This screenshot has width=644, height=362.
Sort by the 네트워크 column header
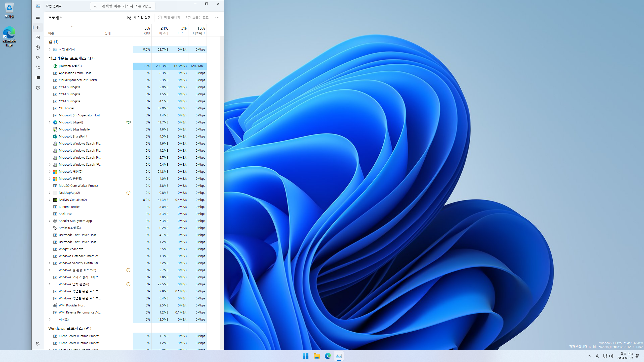pyautogui.click(x=197, y=30)
